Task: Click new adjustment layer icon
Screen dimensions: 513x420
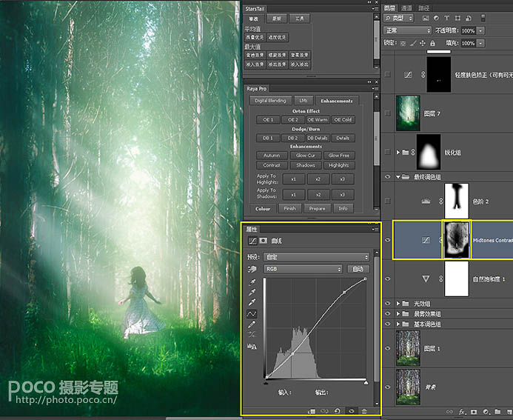Action: point(486,412)
